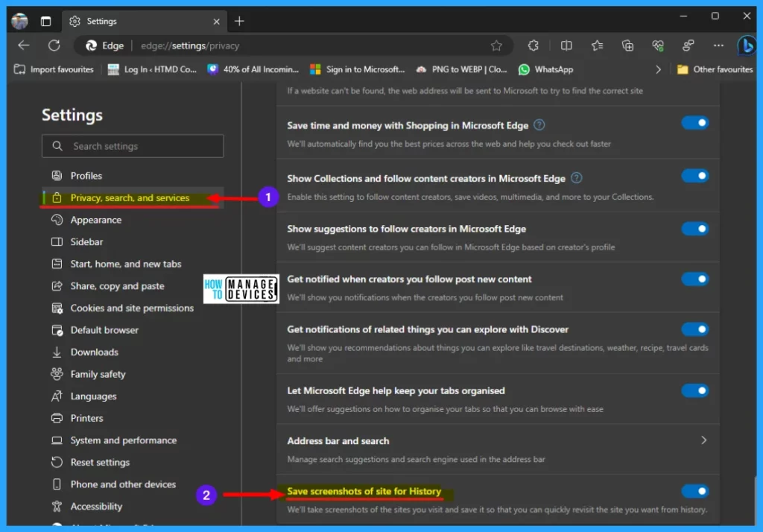This screenshot has height=532, width=763.
Task: Go back with the back arrow
Action: [23, 45]
